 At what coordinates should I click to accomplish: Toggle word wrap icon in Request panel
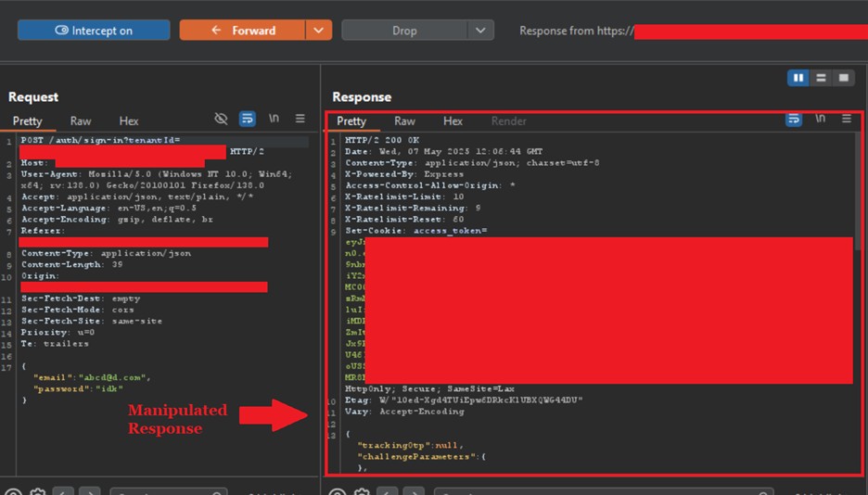coord(248,119)
